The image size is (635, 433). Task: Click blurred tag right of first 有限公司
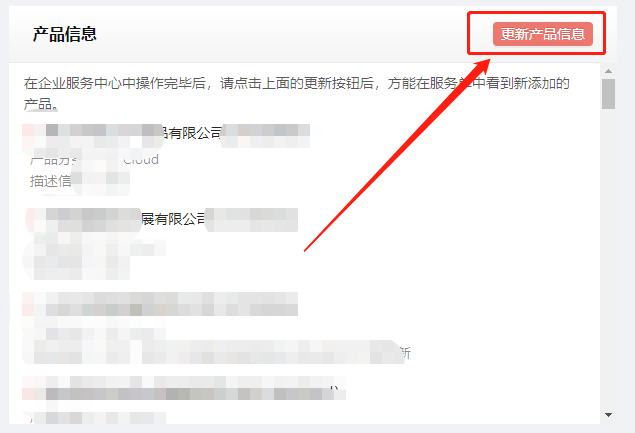(266, 136)
